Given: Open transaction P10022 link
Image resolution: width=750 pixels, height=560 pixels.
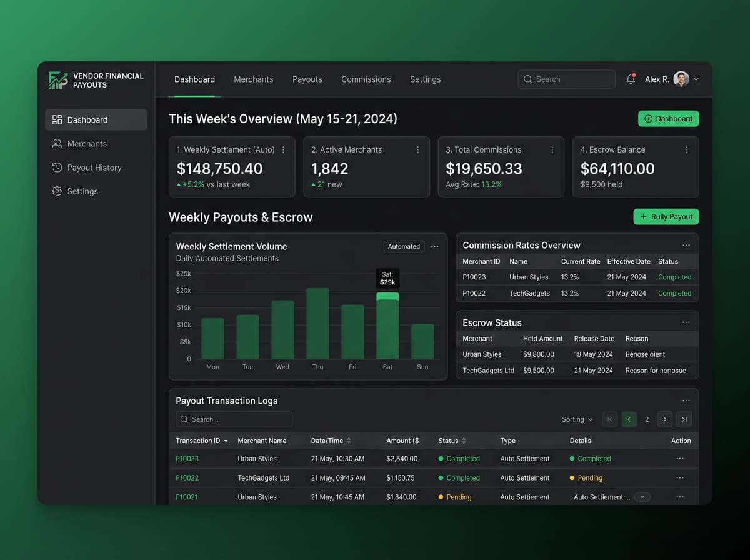Looking at the screenshot, I should click(x=187, y=478).
